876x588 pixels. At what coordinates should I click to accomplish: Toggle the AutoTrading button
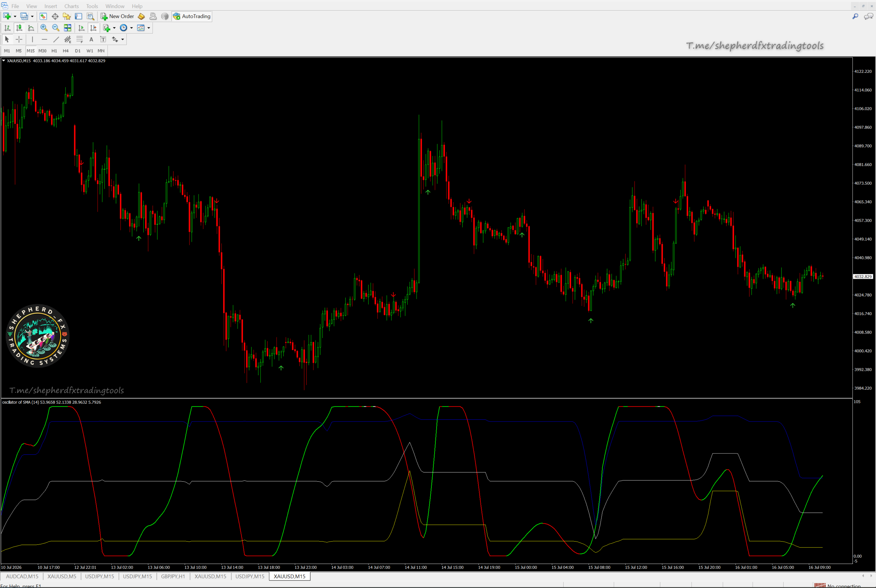(x=192, y=16)
